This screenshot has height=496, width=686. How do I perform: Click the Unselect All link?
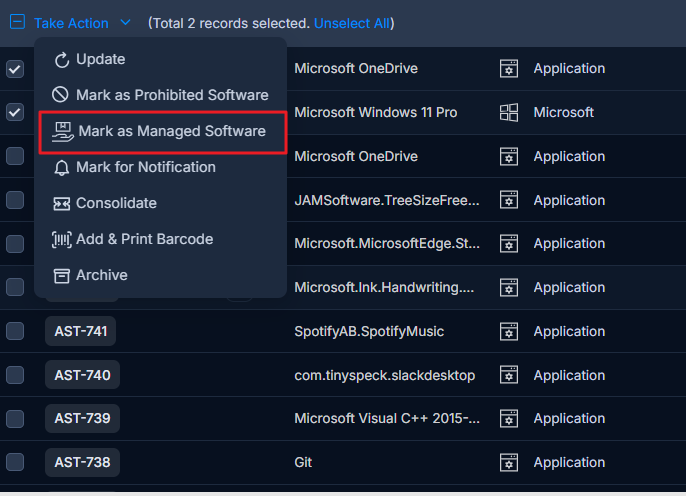tap(352, 23)
